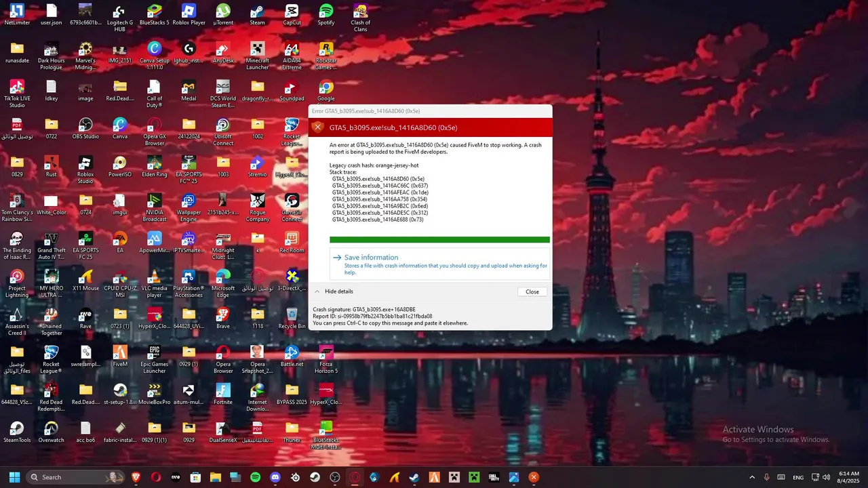Switch ENG input language indicator

[798, 477]
